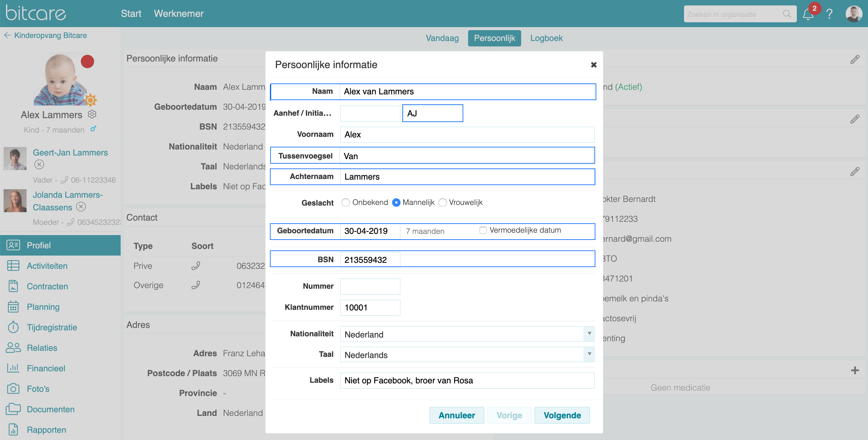The width and height of the screenshot is (868, 440).
Task: Open the Werknemer menu item
Action: point(179,14)
